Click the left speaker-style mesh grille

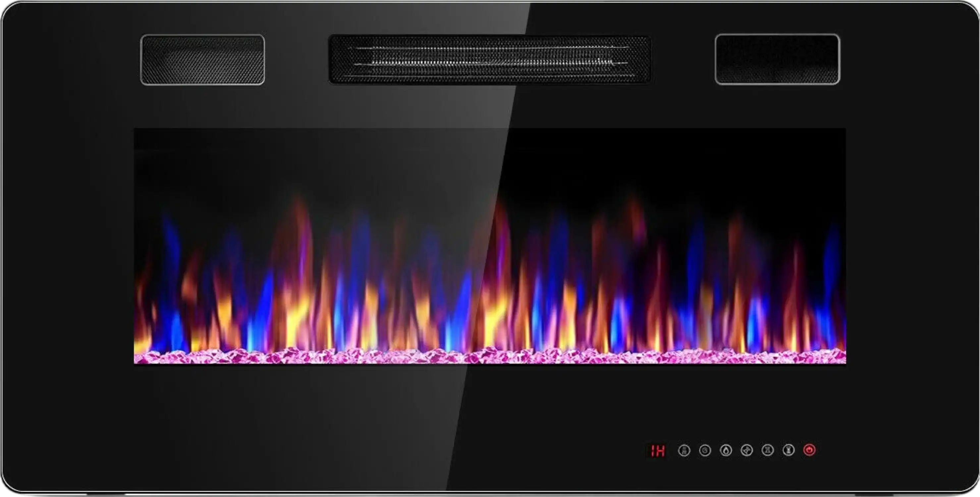click(202, 60)
